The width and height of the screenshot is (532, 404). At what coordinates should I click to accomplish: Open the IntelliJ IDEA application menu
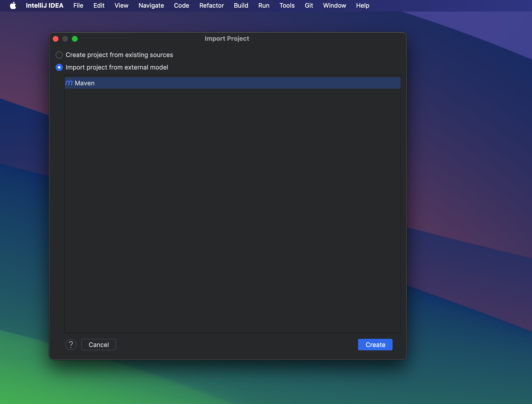(x=45, y=6)
